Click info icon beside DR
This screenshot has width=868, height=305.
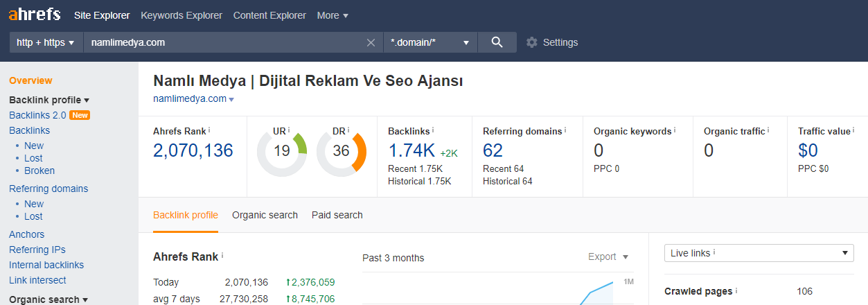pyautogui.click(x=348, y=130)
